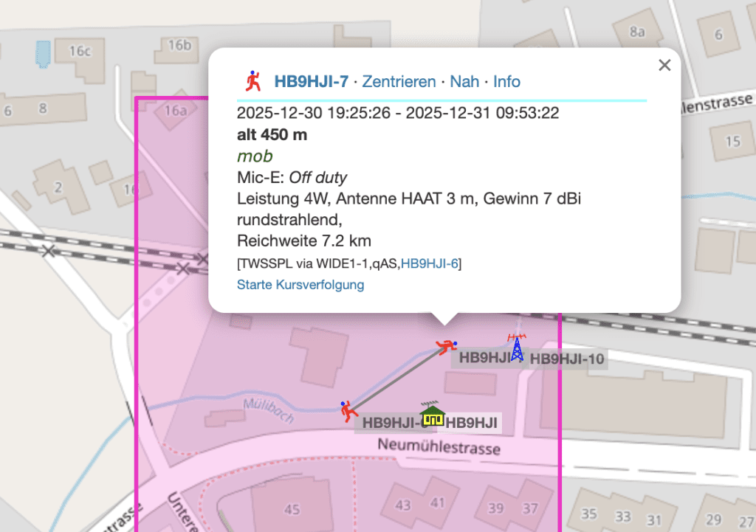This screenshot has width=756, height=532.
Task: Open the HB9HJI-6 link in the path info
Action: pyautogui.click(x=429, y=262)
